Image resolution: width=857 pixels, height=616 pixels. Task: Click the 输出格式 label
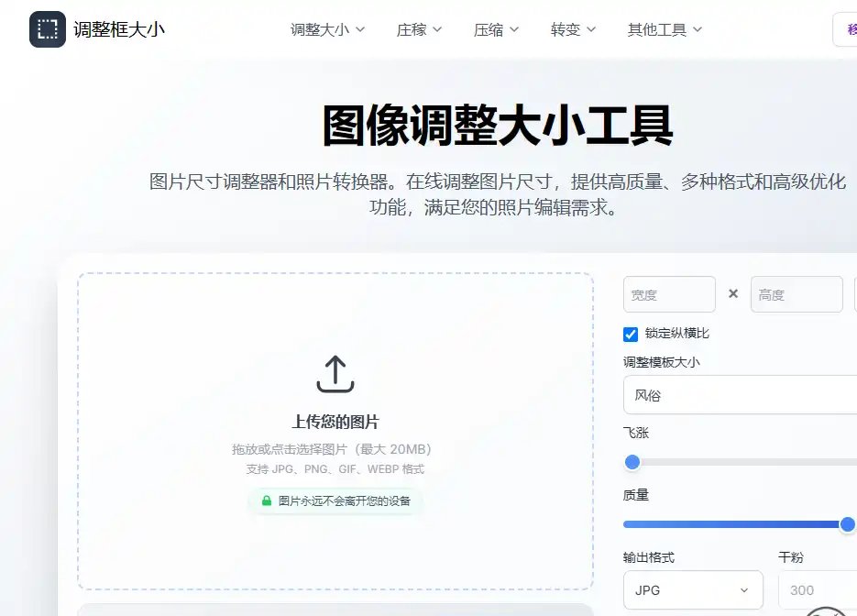649,557
